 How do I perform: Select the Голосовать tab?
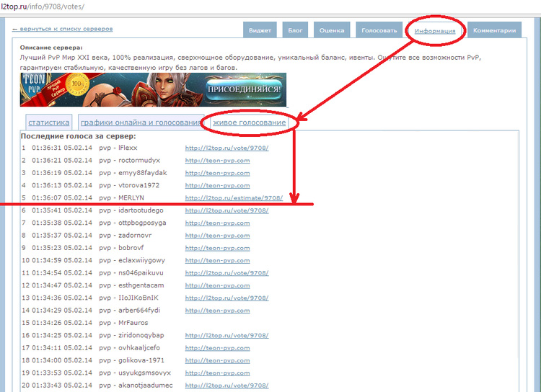379,30
